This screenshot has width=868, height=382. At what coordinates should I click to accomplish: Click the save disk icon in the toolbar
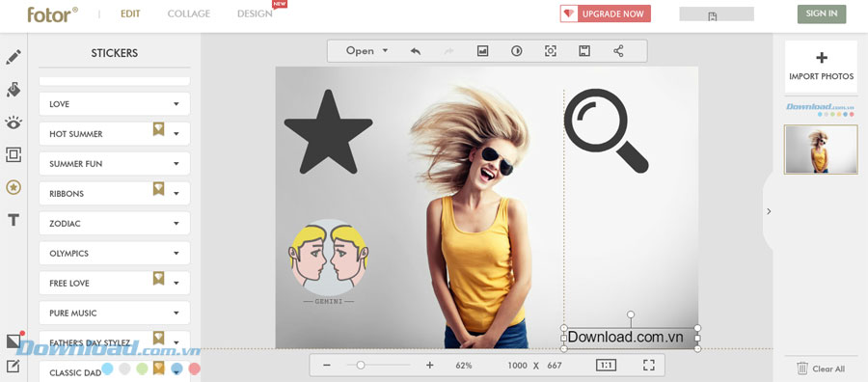tap(584, 51)
